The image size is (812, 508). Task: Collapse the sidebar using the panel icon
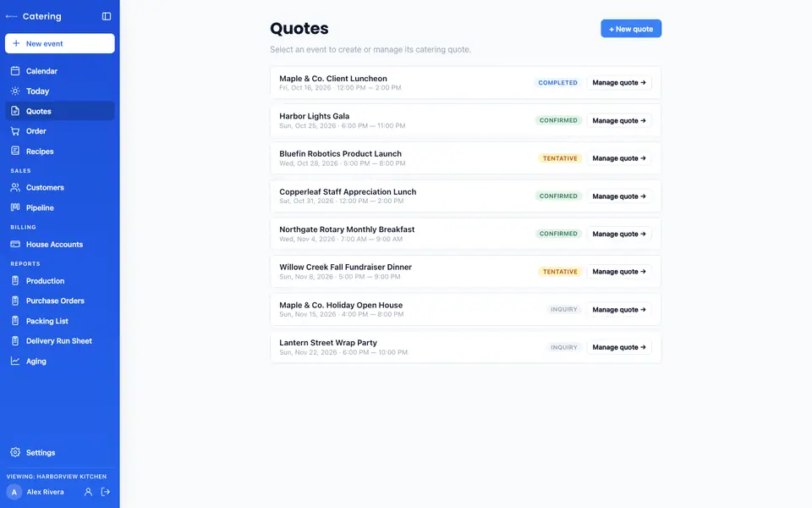(x=107, y=16)
